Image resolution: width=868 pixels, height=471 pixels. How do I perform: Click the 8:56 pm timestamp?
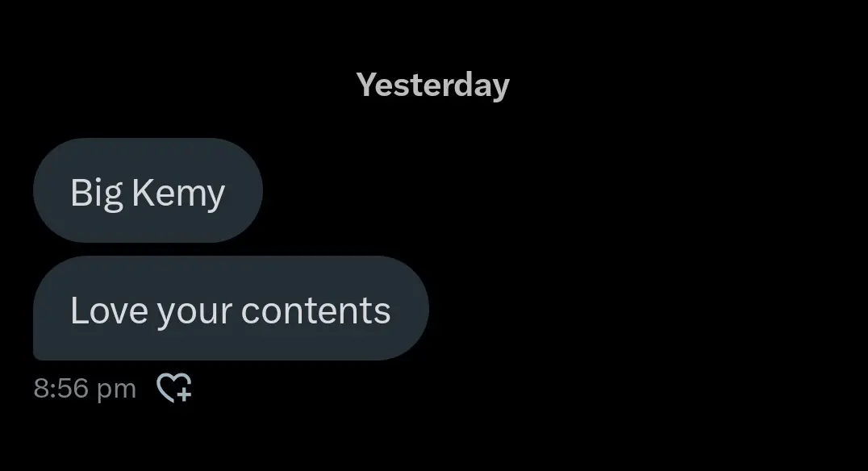tap(85, 388)
